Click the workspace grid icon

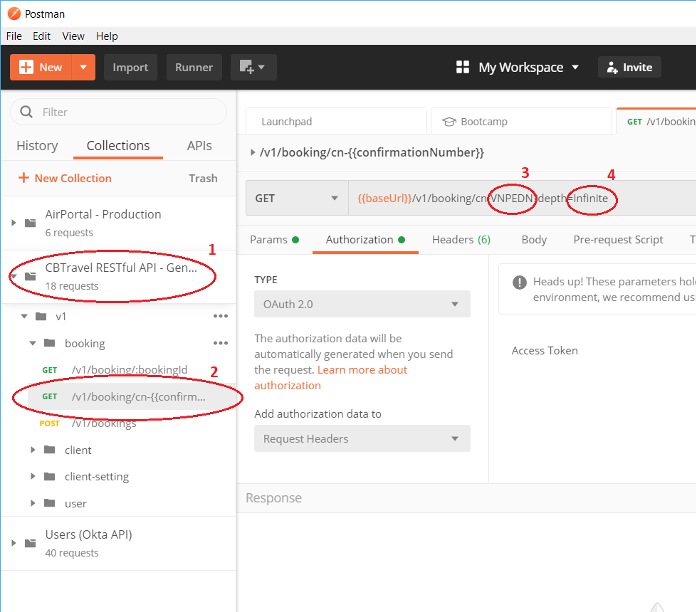click(x=463, y=67)
